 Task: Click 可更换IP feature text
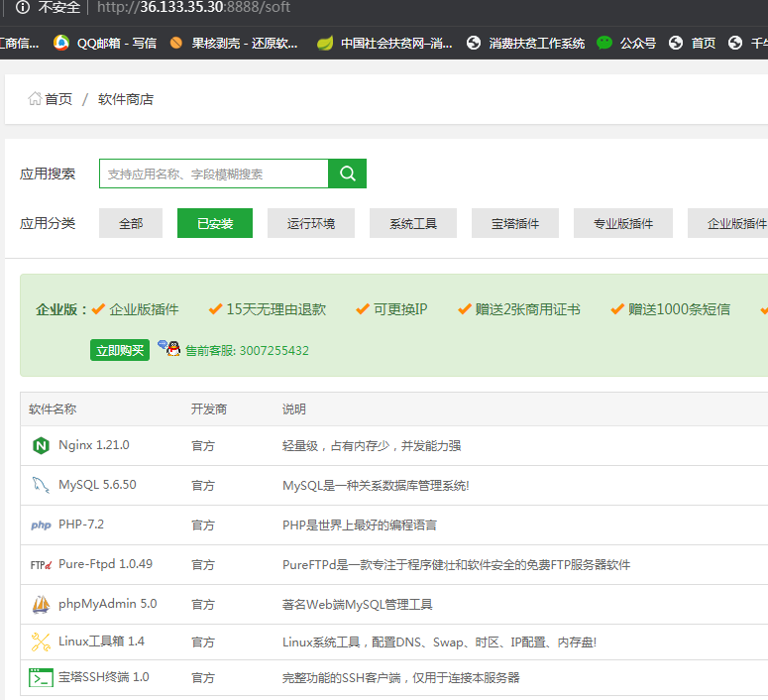coord(400,309)
